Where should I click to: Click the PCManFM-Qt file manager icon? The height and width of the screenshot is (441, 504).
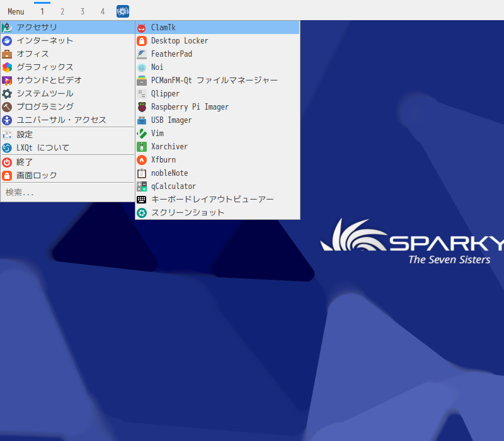pyautogui.click(x=142, y=81)
